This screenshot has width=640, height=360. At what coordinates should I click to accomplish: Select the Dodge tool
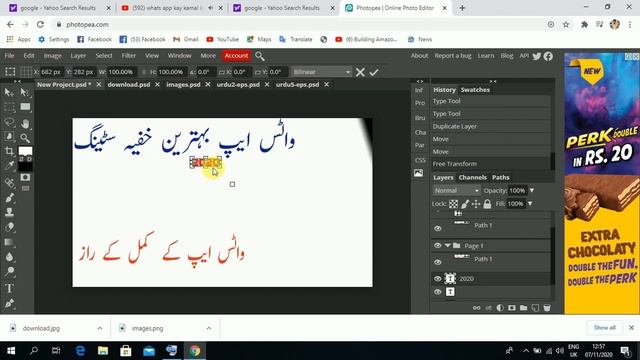9,272
